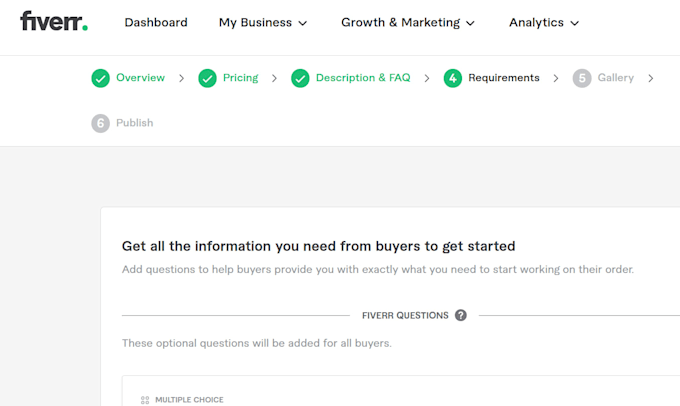Switch to the Pricing step

(240, 78)
